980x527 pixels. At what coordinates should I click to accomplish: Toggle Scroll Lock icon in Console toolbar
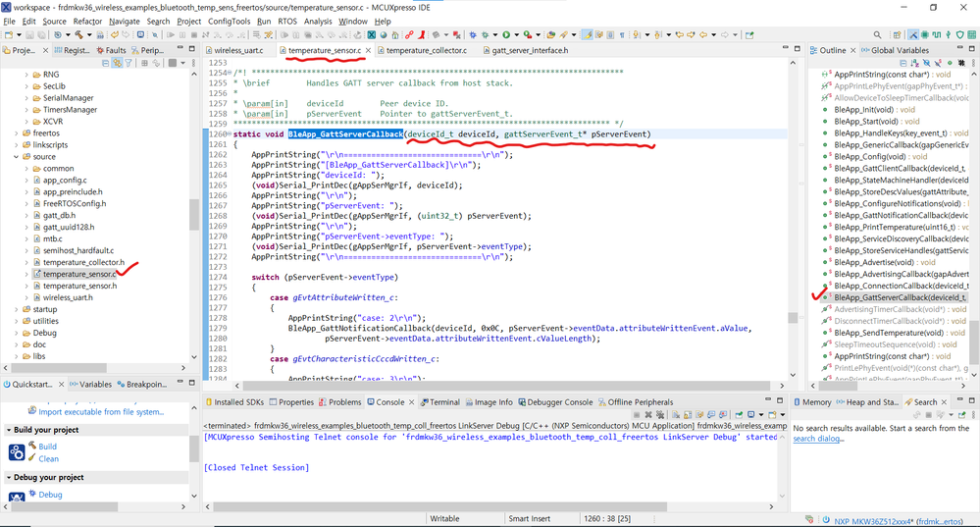[688, 414]
